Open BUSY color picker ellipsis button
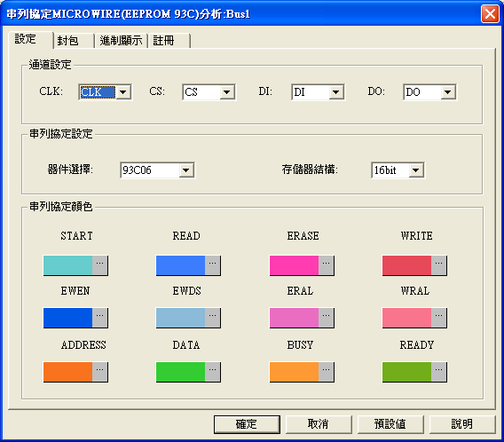 pyautogui.click(x=327, y=372)
